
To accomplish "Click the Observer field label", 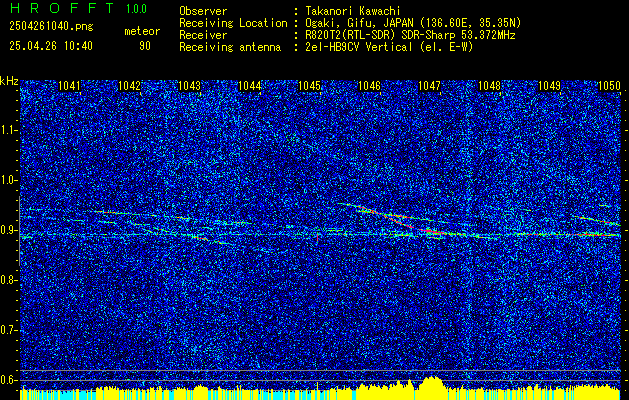I will [203, 11].
